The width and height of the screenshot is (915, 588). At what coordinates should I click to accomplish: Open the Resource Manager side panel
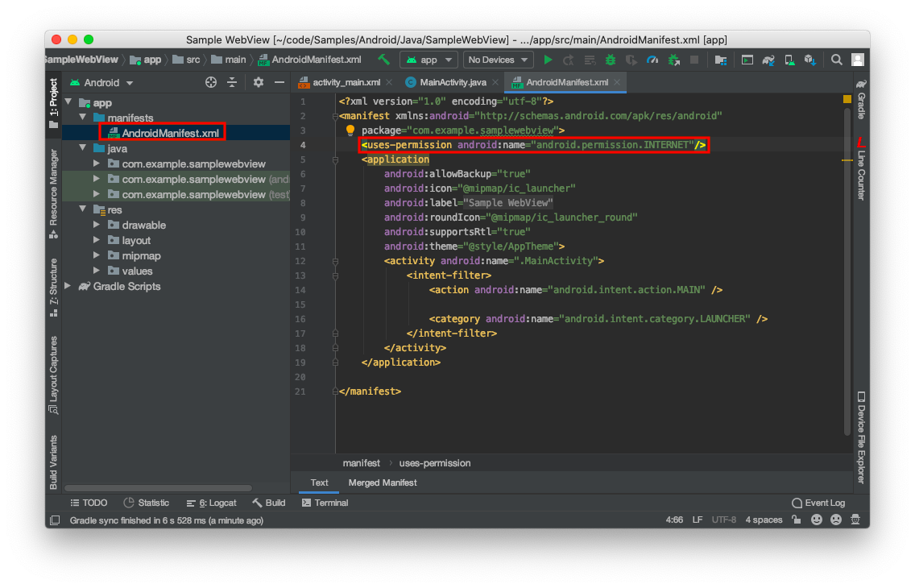(54, 193)
